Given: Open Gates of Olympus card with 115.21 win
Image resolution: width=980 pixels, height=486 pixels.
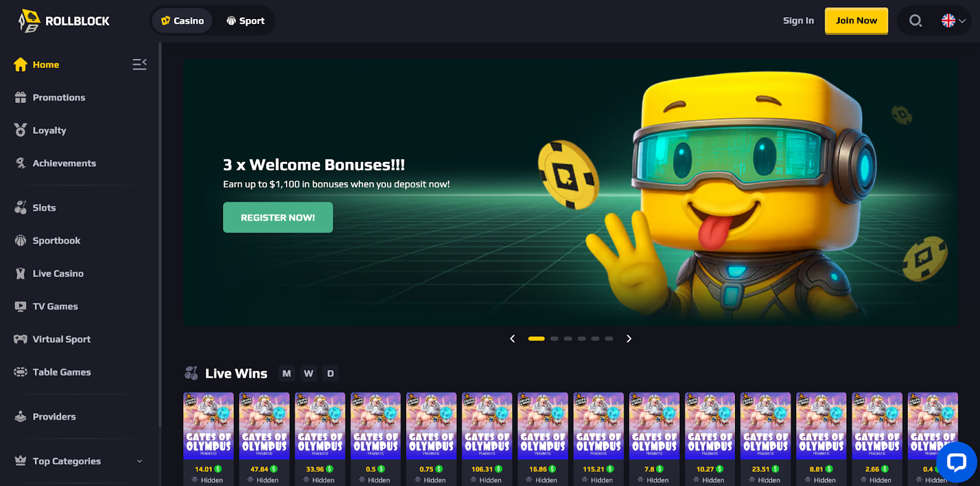Looking at the screenshot, I should [598, 426].
